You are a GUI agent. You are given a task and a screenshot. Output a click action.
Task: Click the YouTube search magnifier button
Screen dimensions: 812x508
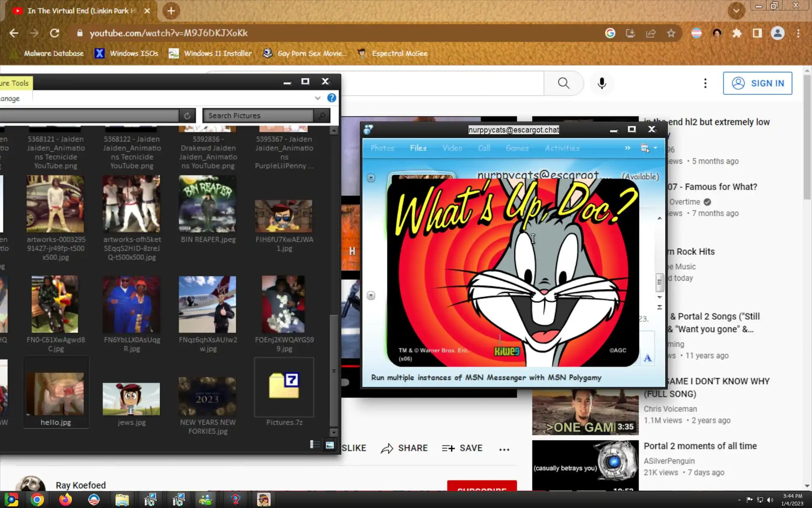[563, 83]
